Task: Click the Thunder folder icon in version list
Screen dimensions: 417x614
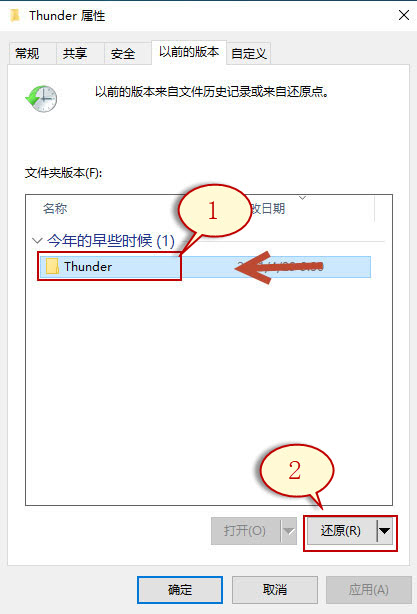Action: point(52,266)
